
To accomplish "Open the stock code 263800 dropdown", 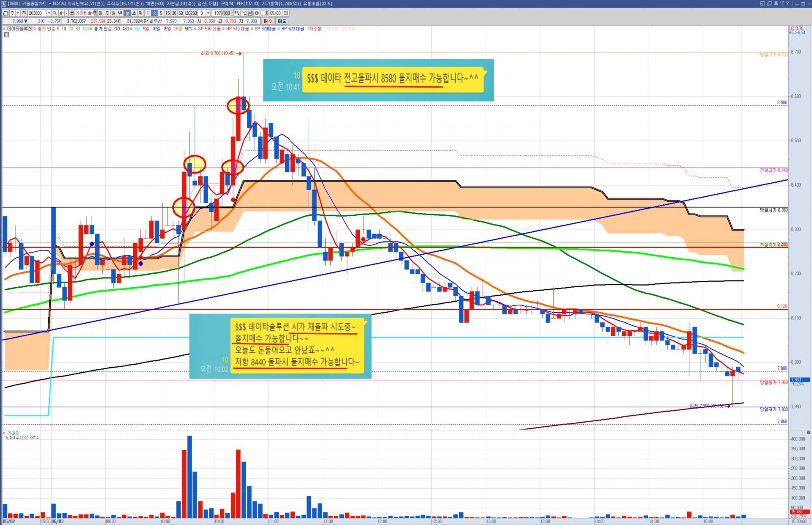I will [49, 13].
